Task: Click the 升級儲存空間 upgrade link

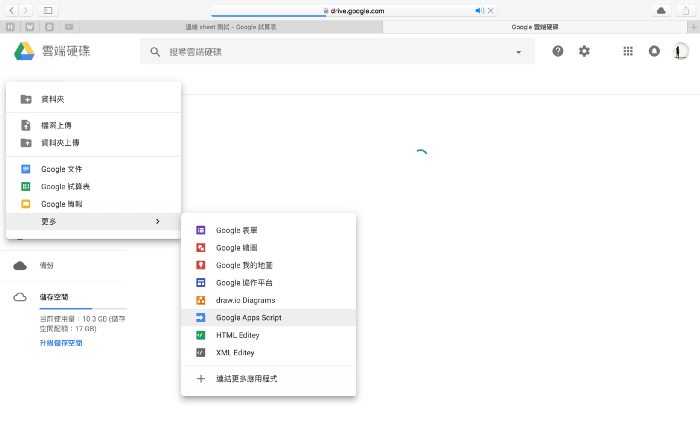Action: (61, 343)
